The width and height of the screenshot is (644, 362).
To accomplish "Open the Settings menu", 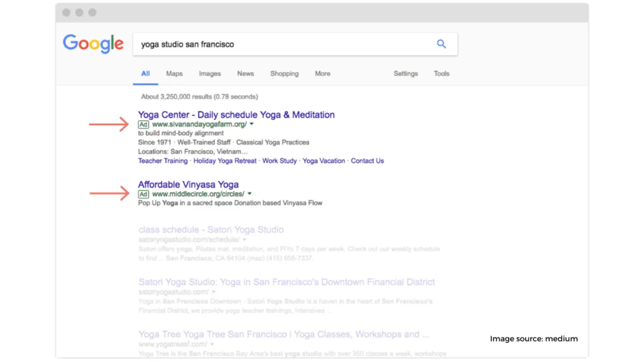I will pyautogui.click(x=406, y=74).
